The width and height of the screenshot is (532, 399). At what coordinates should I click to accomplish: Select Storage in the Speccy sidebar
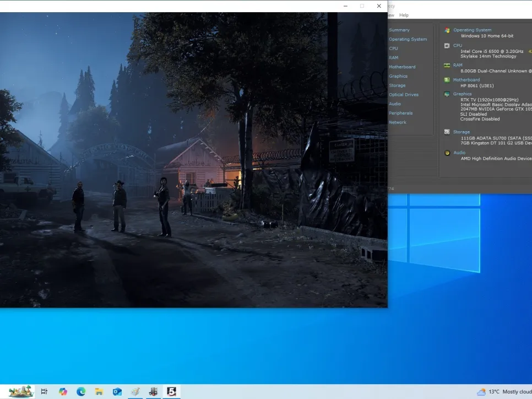(x=397, y=85)
